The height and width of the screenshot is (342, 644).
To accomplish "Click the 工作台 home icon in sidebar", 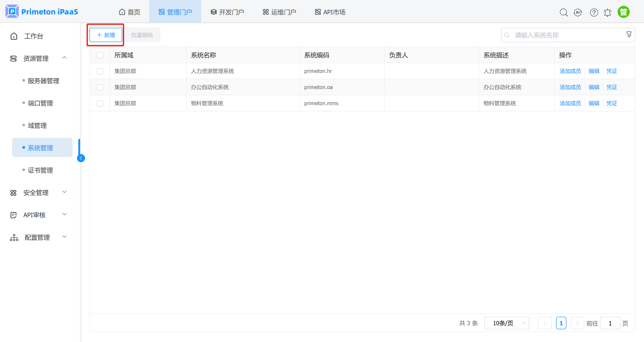I will coord(14,36).
